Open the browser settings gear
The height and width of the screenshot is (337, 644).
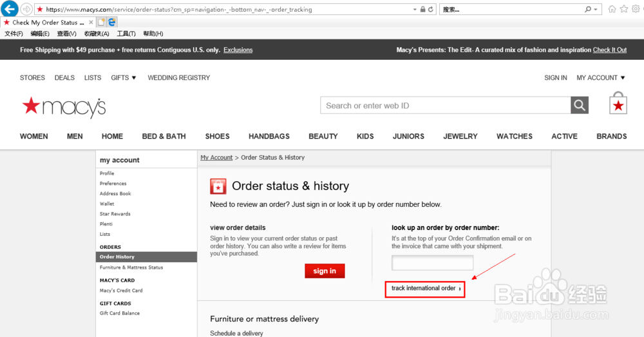[x=636, y=9]
